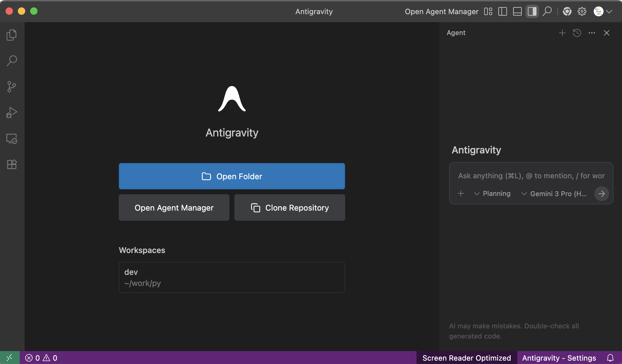
Task: Click the Clone Repository button
Action: pos(289,208)
